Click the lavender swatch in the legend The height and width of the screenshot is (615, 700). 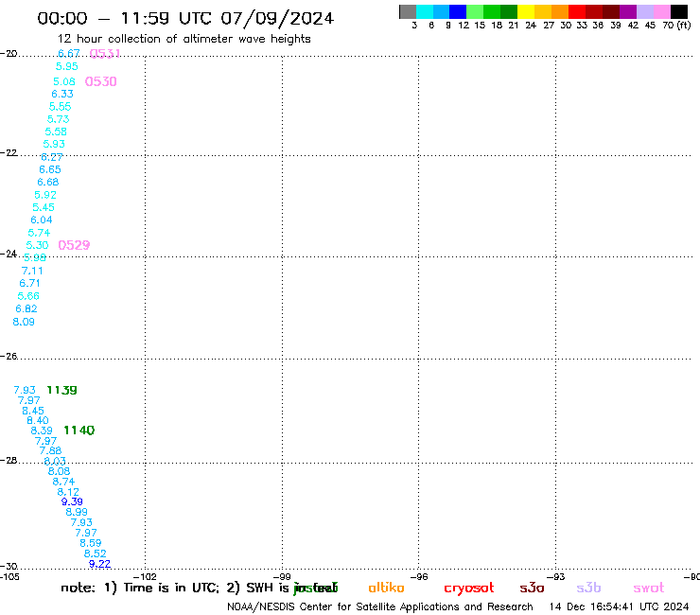pos(644,11)
